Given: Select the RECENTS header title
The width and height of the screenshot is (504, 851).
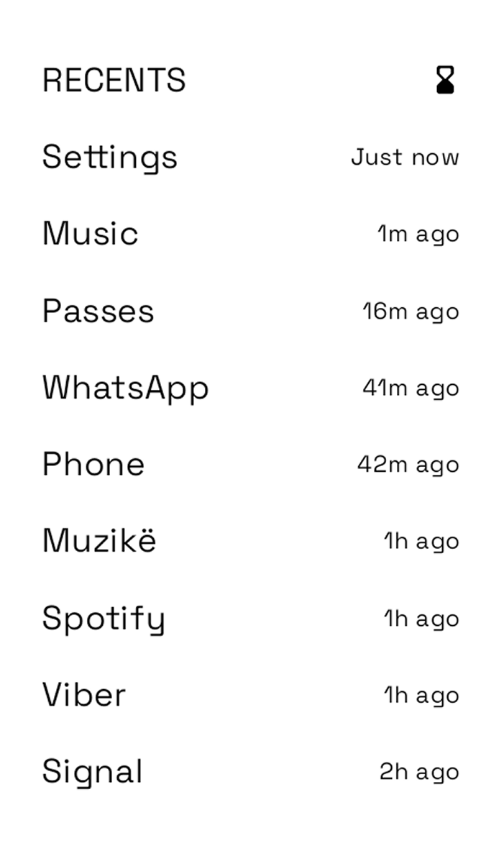Looking at the screenshot, I should (x=114, y=80).
